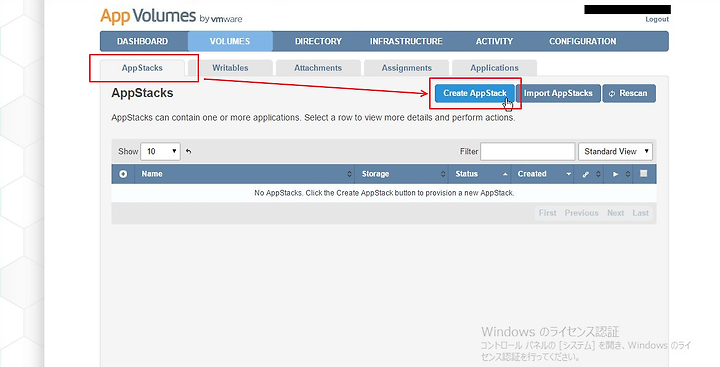Click the Next pagination link
This screenshot has height=367, width=720.
(x=615, y=213)
